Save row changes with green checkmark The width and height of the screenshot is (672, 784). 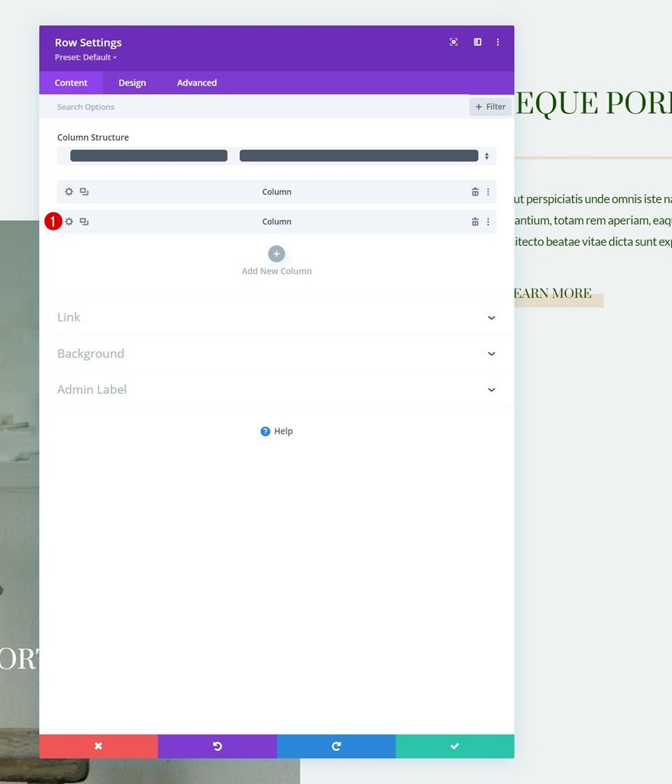(x=454, y=746)
